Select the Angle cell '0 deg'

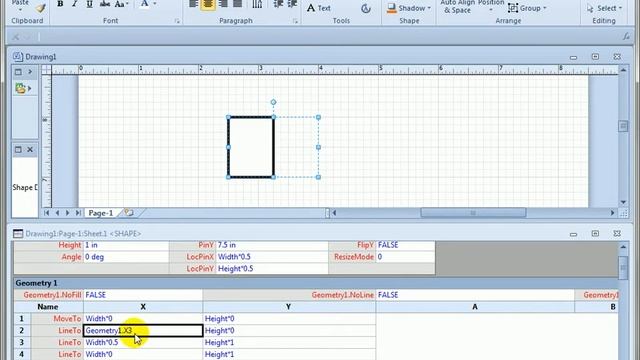click(x=126, y=257)
